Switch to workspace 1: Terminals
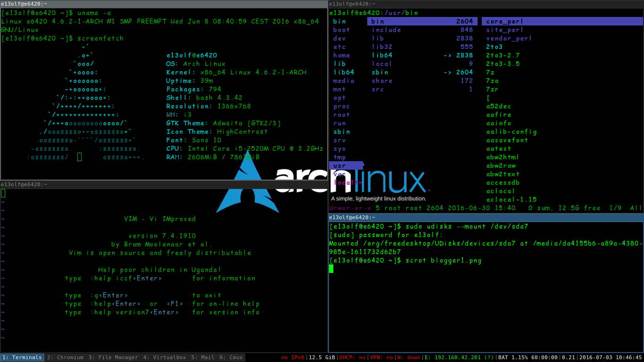The height and width of the screenshot is (362, 644). [x=22, y=357]
